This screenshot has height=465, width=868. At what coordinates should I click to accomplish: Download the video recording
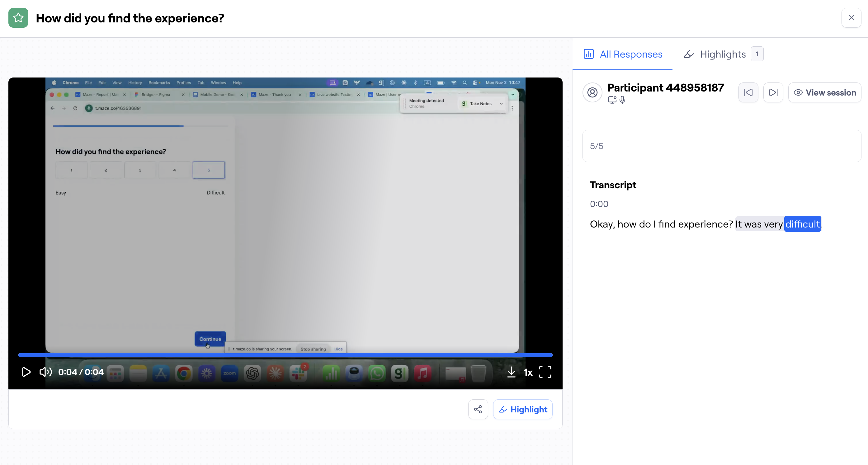pyautogui.click(x=511, y=372)
